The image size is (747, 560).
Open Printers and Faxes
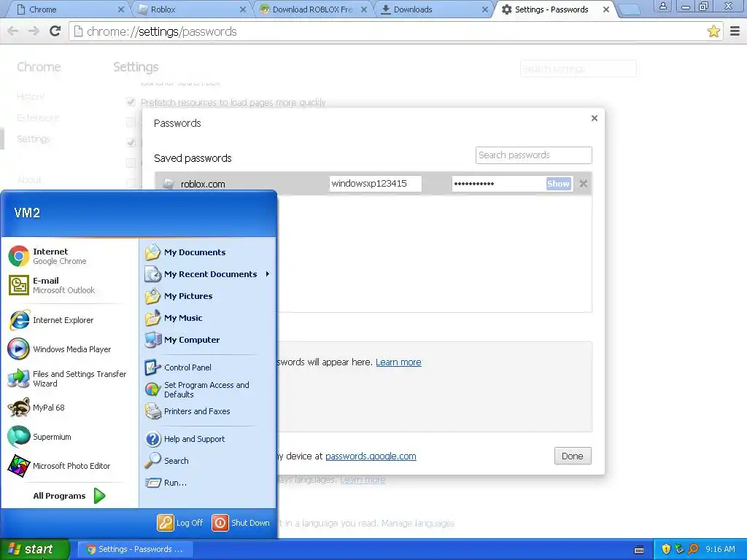point(187,411)
